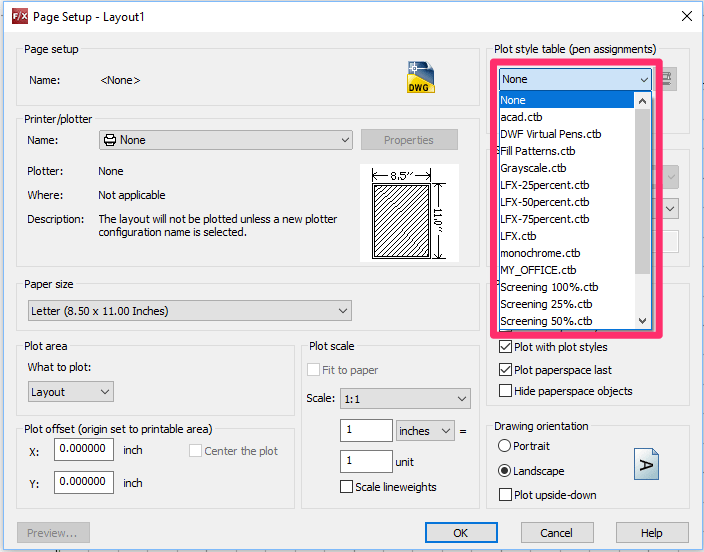
Task: Select Landscape orientation radio button
Action: [x=505, y=471]
